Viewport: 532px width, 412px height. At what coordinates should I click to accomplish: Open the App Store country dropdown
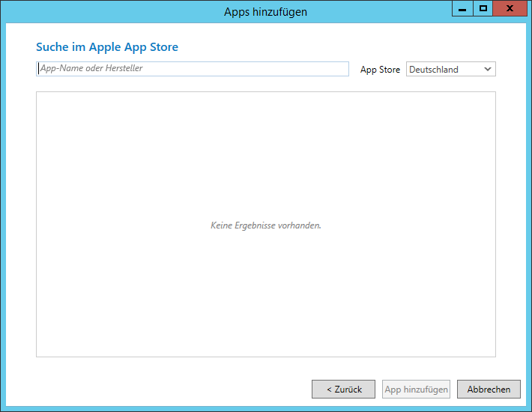[450, 70]
